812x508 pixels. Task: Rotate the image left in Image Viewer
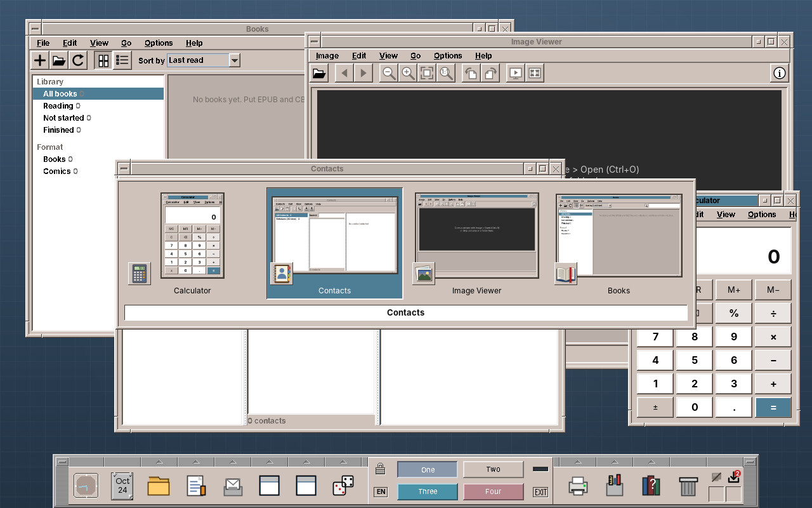coord(471,73)
